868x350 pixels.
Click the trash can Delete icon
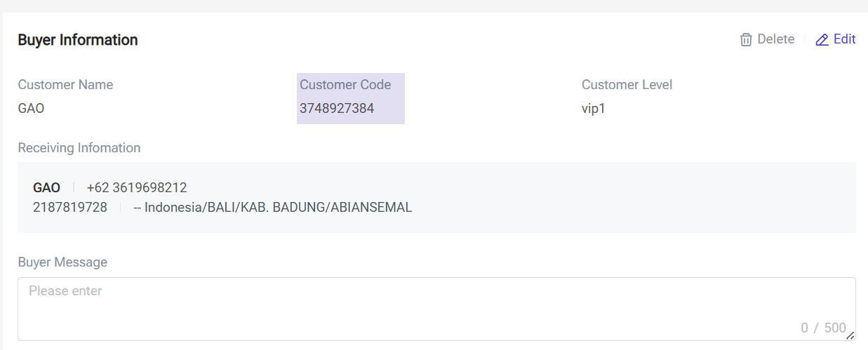(x=746, y=39)
